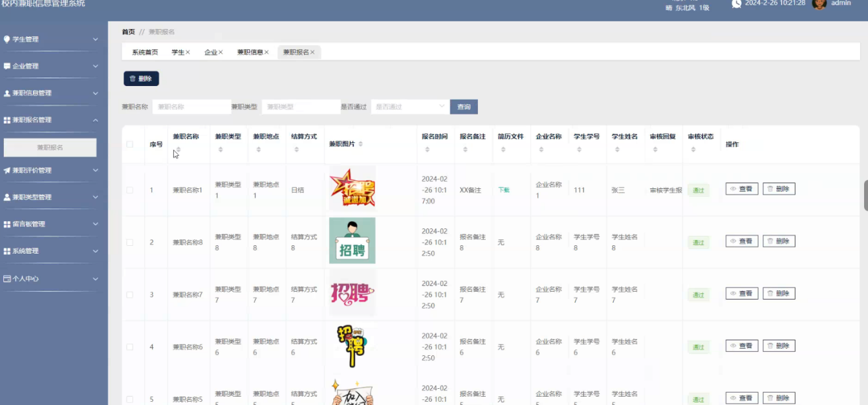Screen dimensions: 868x405
Task: Click the 兼职信息管理 person icon
Action: pyautogui.click(x=7, y=93)
